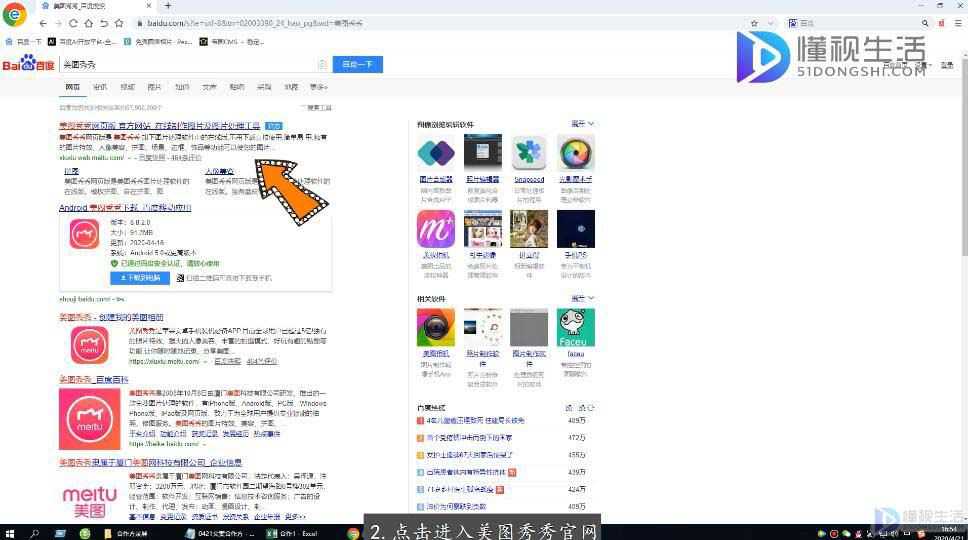Image resolution: width=968 pixels, height=540 pixels.
Task: Click the QR code download to phone link
Action: pyautogui.click(x=224, y=278)
